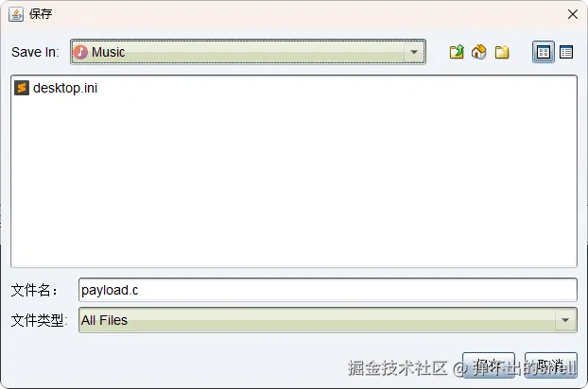Close the 保存 dialog
Viewport: 588px width, 389px height.
pos(573,14)
